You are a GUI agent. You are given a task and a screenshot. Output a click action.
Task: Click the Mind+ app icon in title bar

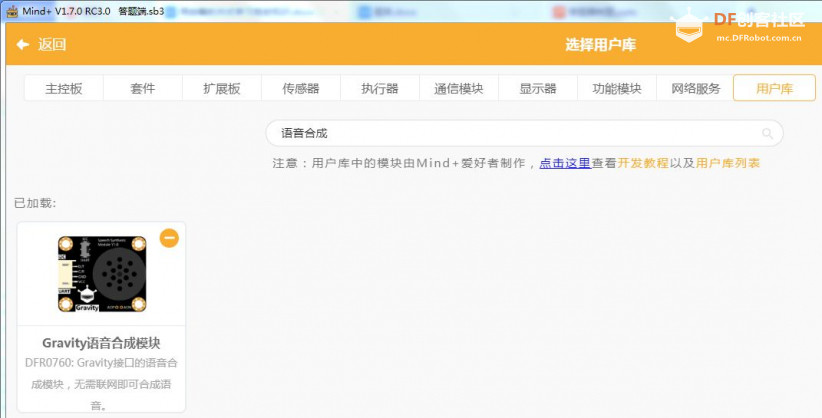click(12, 11)
